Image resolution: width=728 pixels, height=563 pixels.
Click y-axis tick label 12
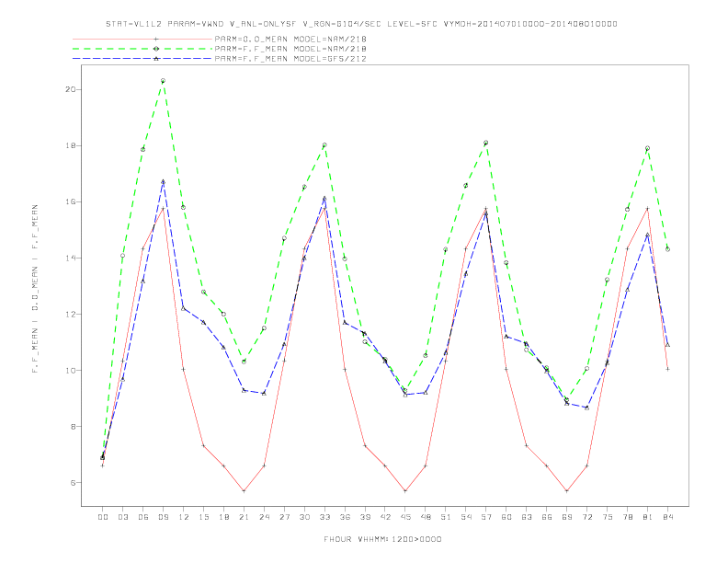[70, 314]
